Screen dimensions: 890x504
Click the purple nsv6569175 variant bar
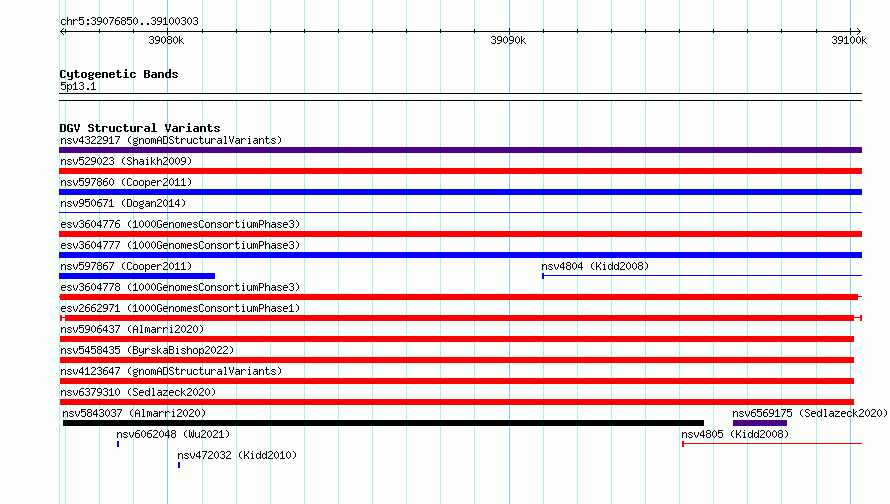760,423
